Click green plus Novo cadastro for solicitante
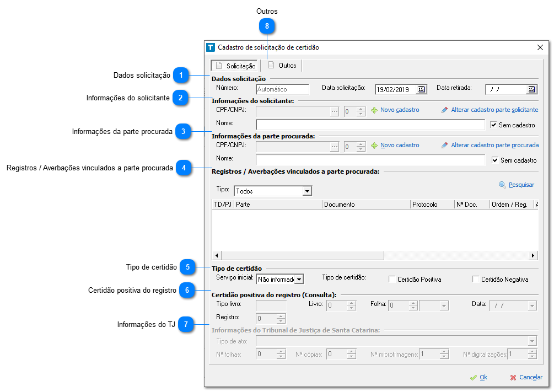Screen dimensions: 554x392 375,110
